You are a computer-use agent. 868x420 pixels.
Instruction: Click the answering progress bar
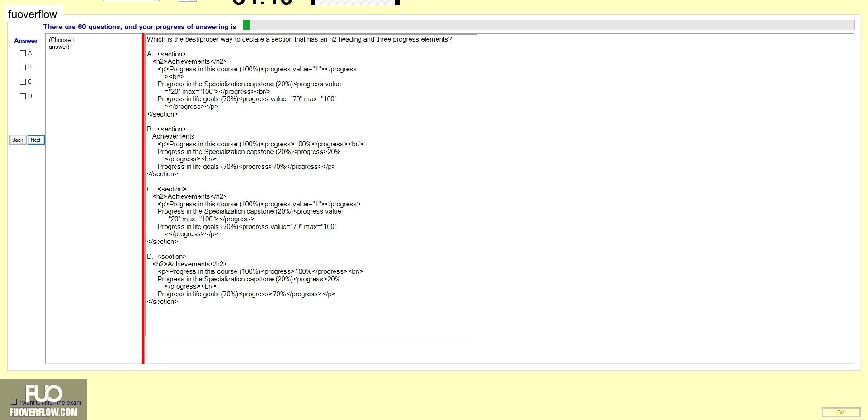pyautogui.click(x=548, y=25)
